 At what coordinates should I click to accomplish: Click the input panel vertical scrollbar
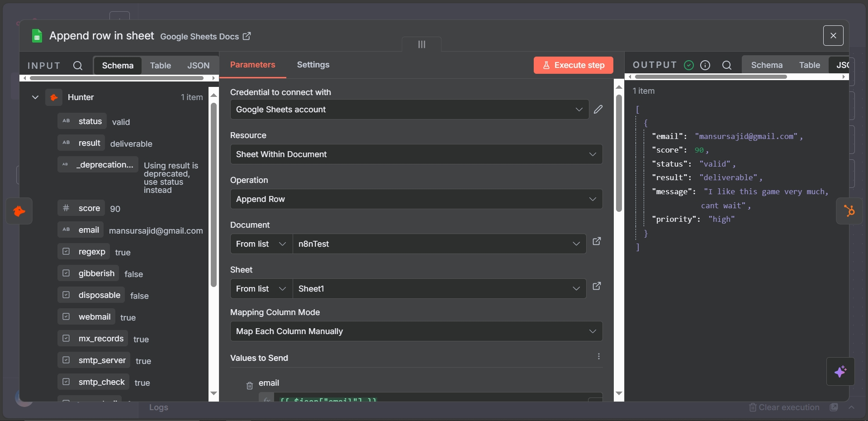point(213,195)
